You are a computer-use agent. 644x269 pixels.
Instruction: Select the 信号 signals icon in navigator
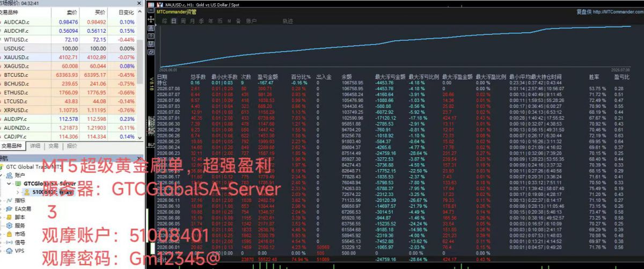click(9, 242)
